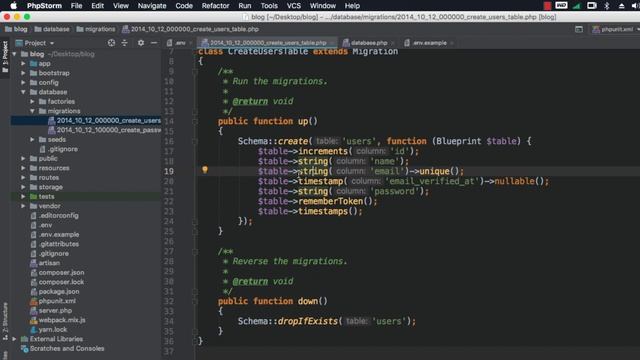
Task: Click the volume icon in the menu bar
Action: tap(635, 6)
